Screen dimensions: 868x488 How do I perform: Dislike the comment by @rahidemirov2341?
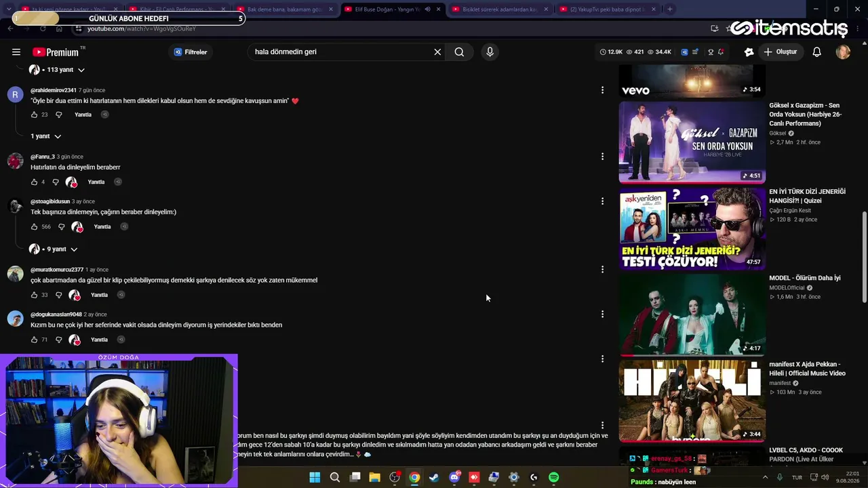coord(58,115)
